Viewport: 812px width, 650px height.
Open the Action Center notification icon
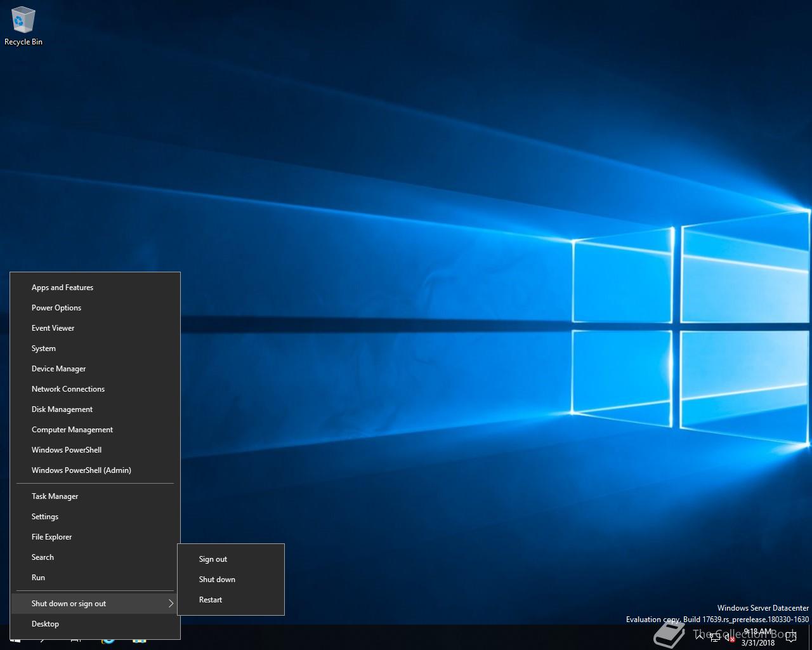click(x=791, y=637)
